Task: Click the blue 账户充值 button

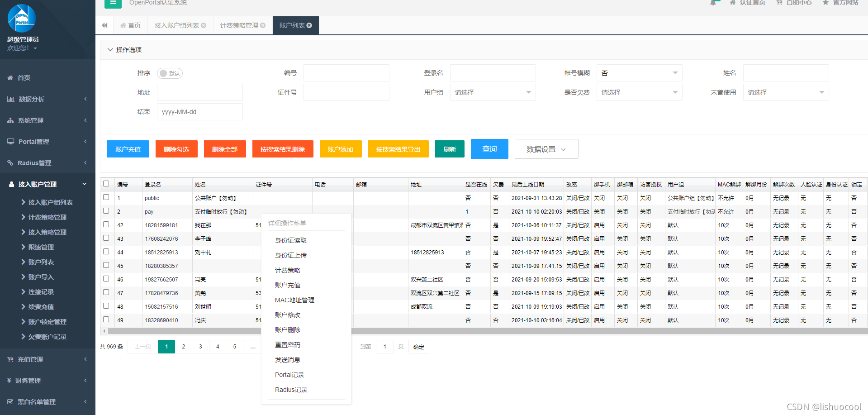Action: click(x=128, y=149)
